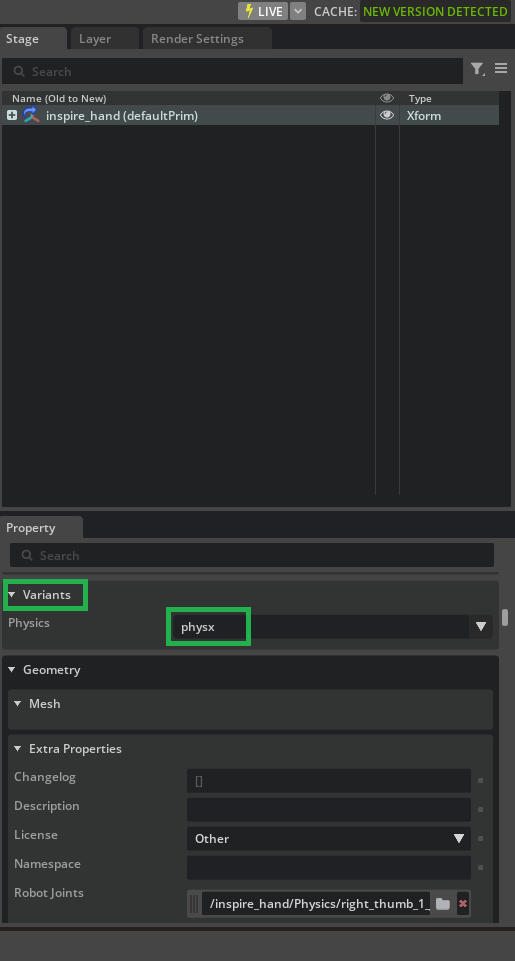Click the Namespace value field

coord(329,868)
